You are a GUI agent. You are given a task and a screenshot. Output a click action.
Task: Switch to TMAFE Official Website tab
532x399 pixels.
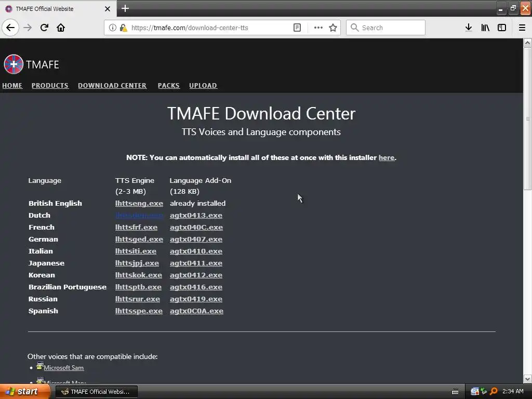coord(58,9)
